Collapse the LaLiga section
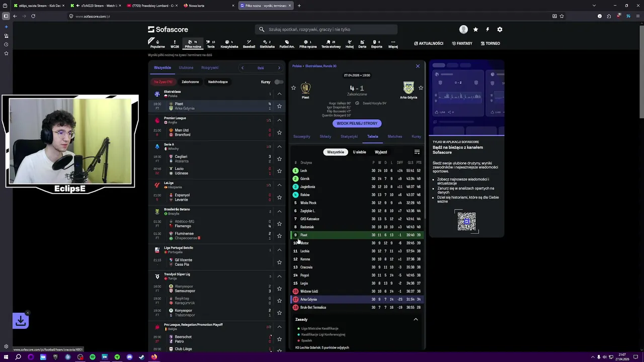Screen dimensions: 644x362 coord(279,185)
